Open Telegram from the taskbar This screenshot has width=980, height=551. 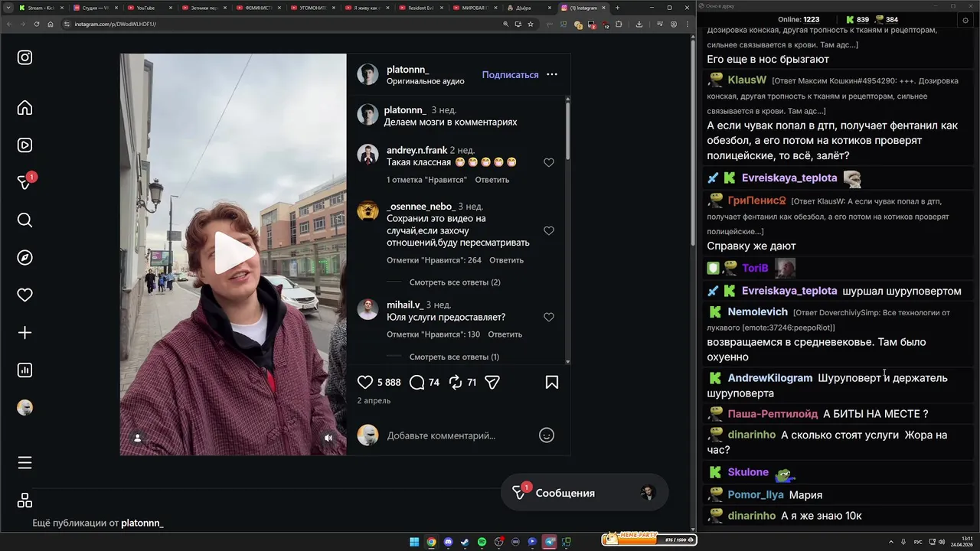[549, 542]
